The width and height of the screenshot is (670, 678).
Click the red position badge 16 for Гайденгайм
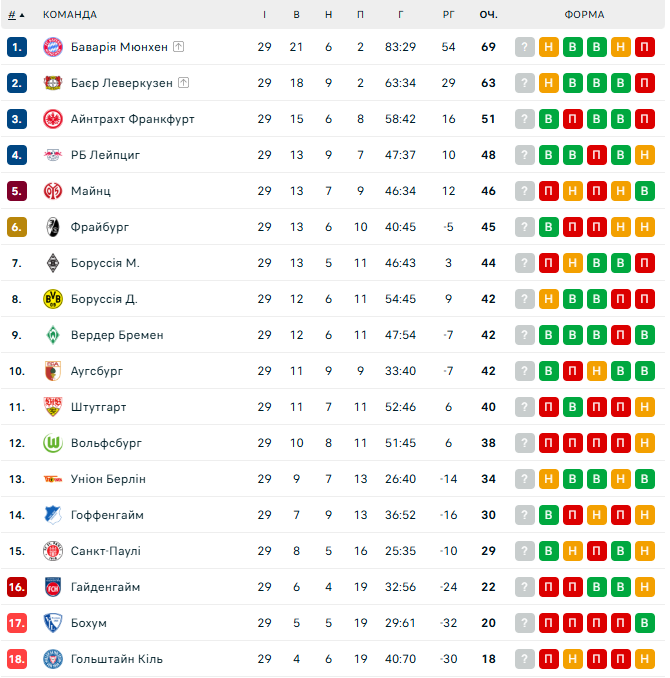click(x=17, y=587)
